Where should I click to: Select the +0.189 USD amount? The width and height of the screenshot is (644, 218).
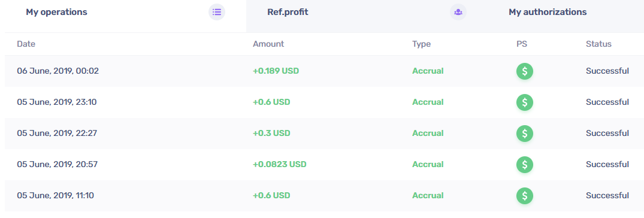[x=276, y=71]
